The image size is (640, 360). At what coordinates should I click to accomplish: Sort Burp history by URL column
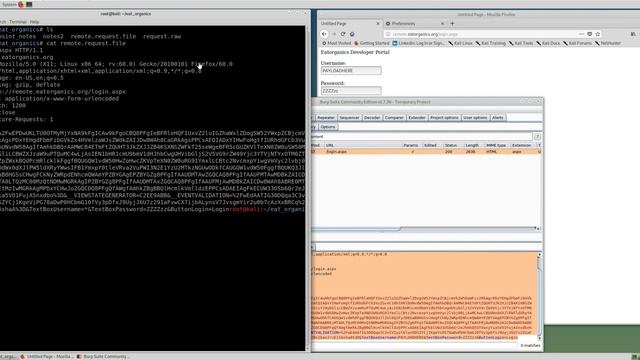(362, 145)
